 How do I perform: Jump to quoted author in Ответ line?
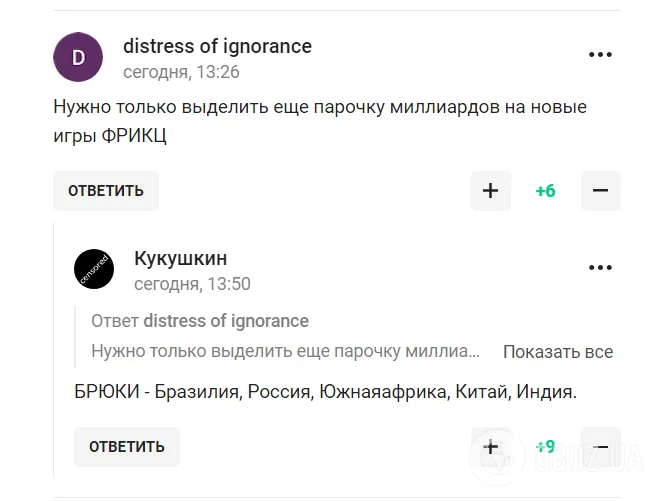[226, 321]
